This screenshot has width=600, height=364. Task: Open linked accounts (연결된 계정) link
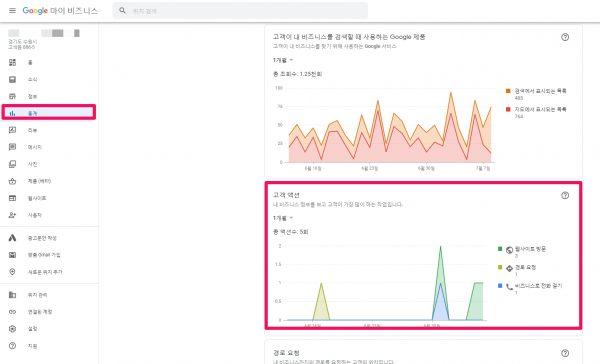pyautogui.click(x=40, y=312)
